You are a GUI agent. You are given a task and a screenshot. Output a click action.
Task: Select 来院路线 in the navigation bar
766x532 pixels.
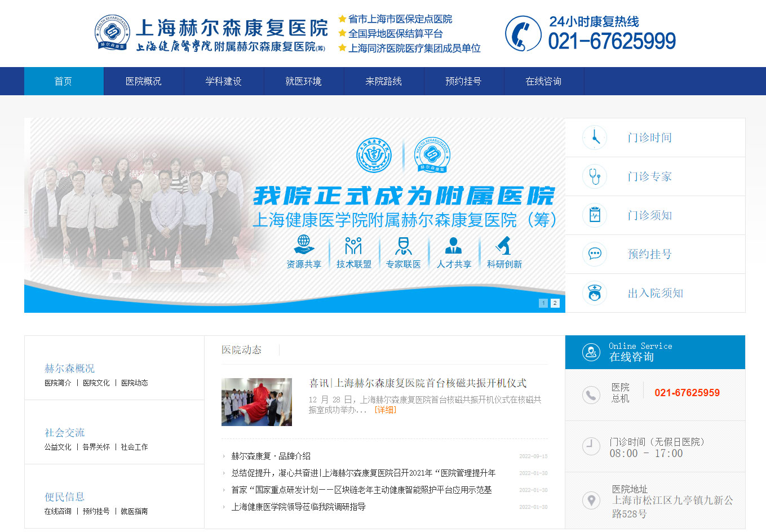pos(383,81)
